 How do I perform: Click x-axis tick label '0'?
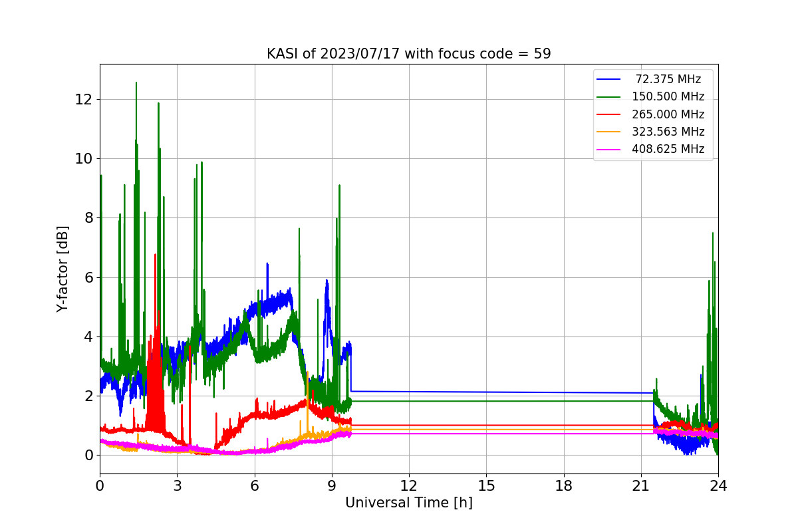point(100,486)
